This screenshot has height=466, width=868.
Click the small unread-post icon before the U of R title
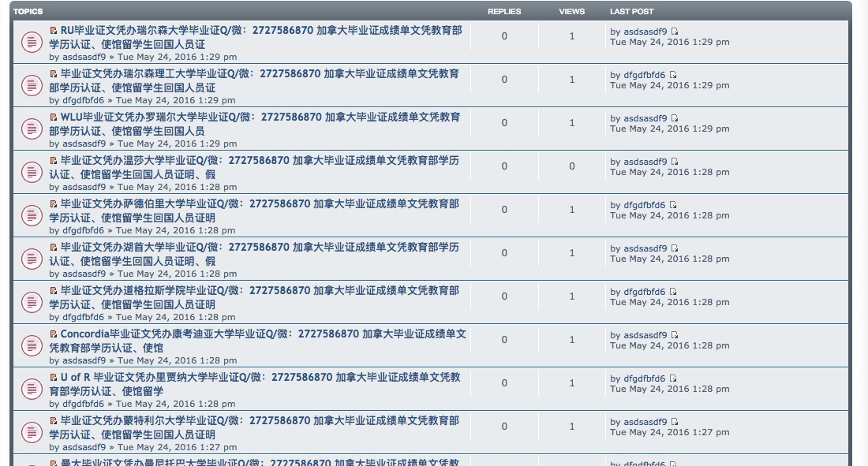[54, 377]
